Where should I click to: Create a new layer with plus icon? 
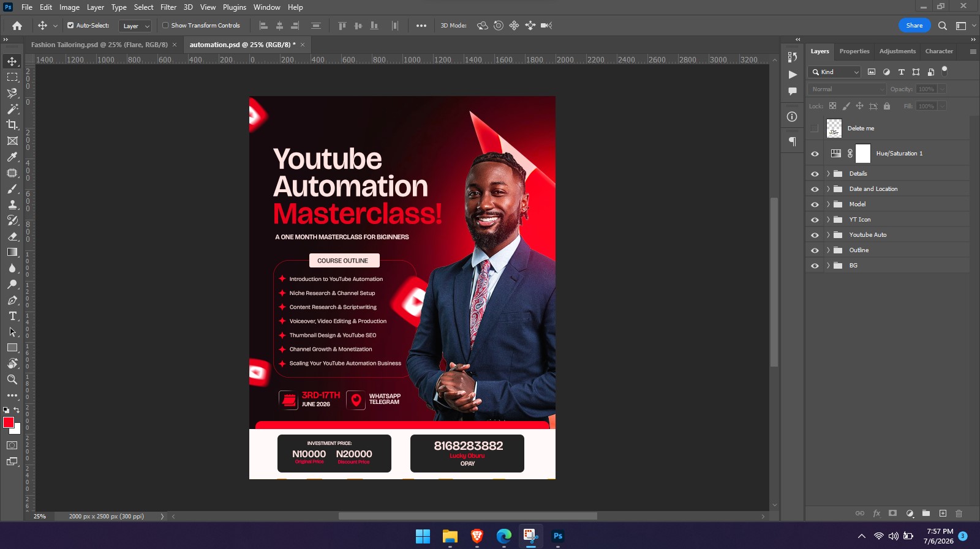[x=943, y=514]
